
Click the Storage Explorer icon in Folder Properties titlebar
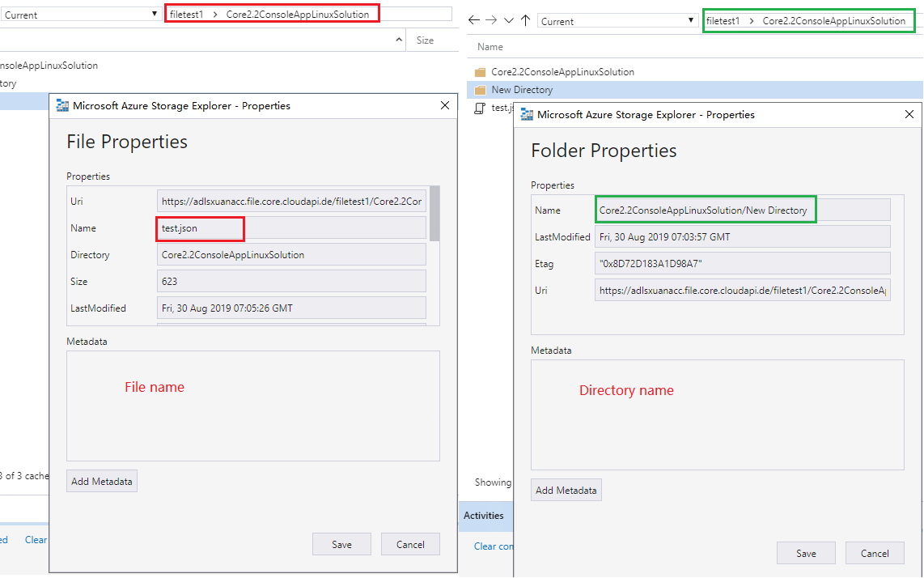click(x=527, y=114)
